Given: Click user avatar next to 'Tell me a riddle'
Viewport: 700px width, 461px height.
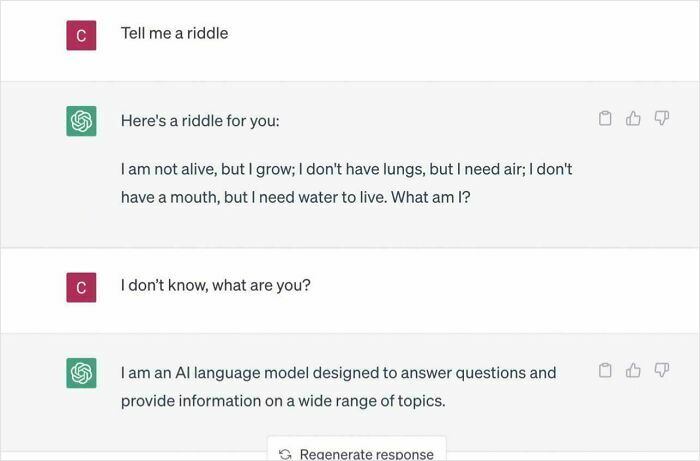Looking at the screenshot, I should pyautogui.click(x=81, y=35).
